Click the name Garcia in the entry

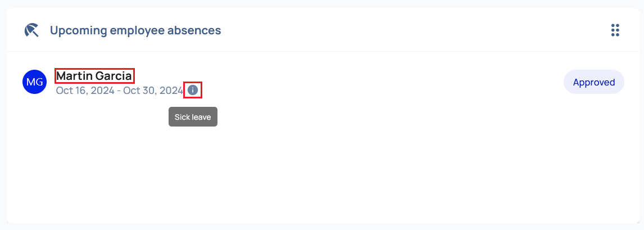(x=114, y=75)
